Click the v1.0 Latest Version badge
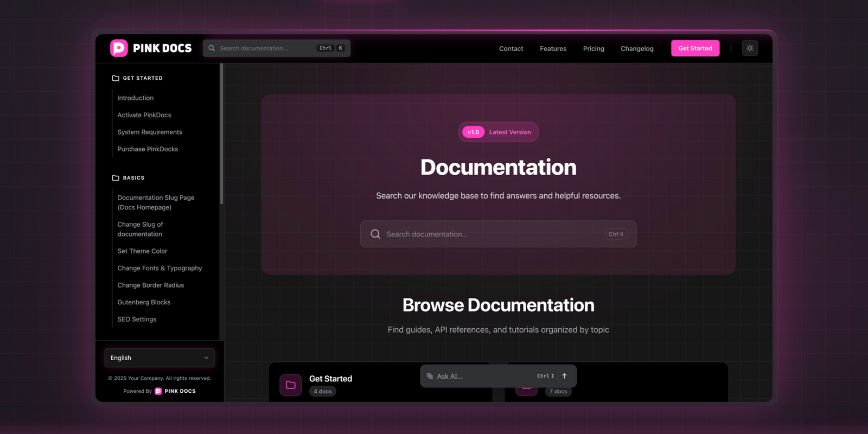Image resolution: width=868 pixels, height=434 pixels. click(498, 132)
